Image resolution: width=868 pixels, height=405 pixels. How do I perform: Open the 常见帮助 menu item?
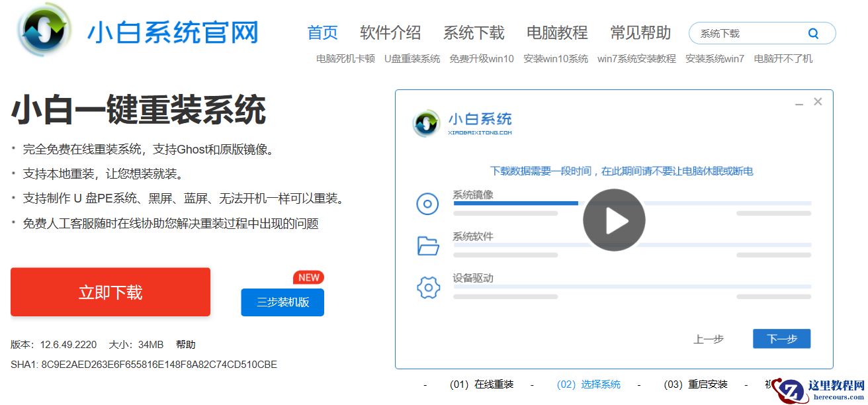tap(639, 32)
